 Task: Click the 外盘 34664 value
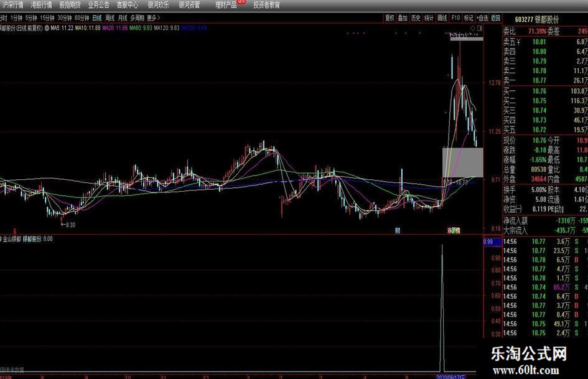(x=538, y=179)
